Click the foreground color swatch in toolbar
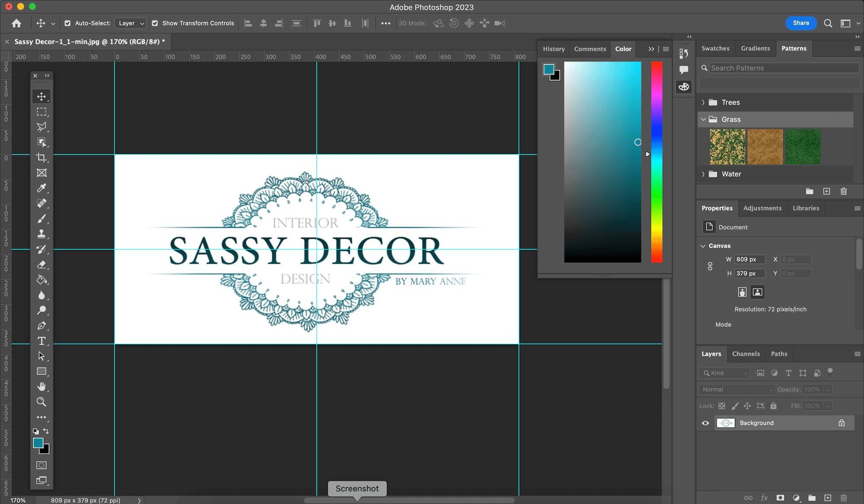Viewport: 864px width, 504px height. 38,443
